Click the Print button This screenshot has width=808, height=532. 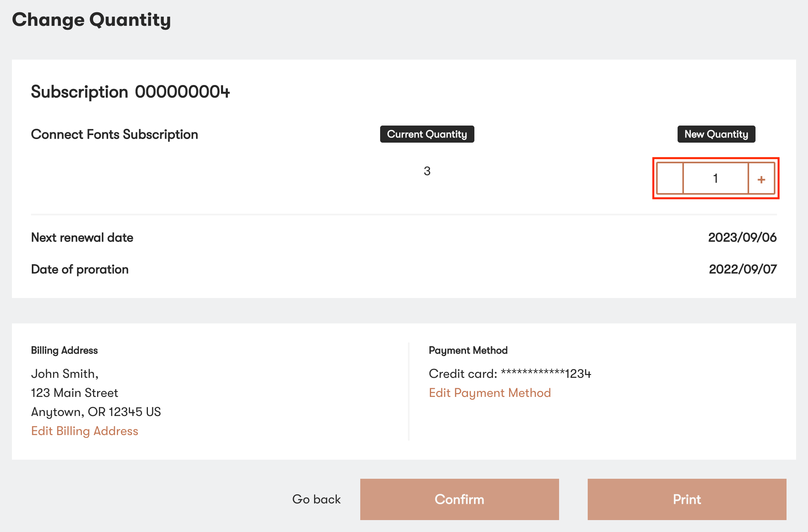(x=687, y=499)
